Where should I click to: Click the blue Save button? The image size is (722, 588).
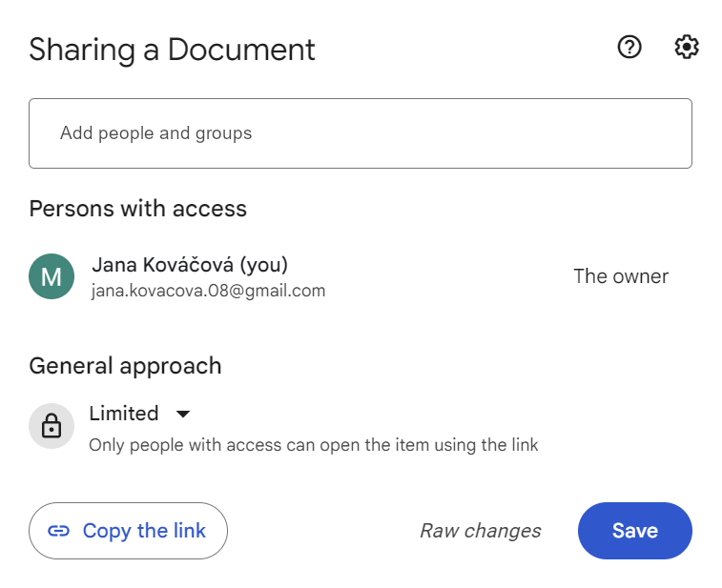(x=635, y=531)
